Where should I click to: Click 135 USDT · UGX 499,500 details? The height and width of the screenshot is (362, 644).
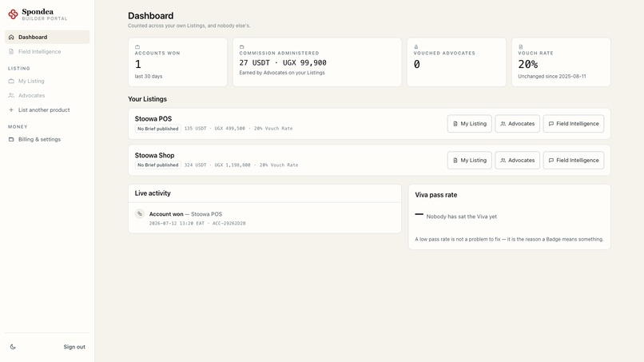click(238, 129)
